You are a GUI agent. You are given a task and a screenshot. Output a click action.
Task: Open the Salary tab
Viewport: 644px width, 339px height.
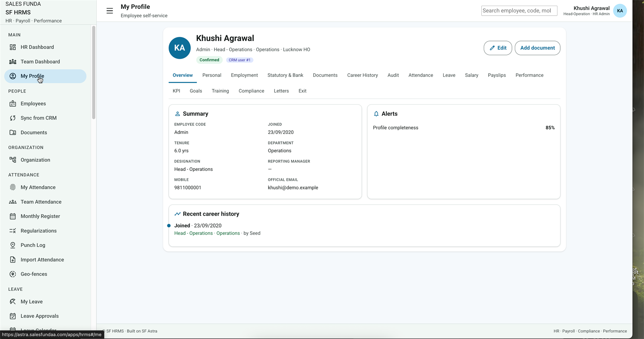[472, 75]
